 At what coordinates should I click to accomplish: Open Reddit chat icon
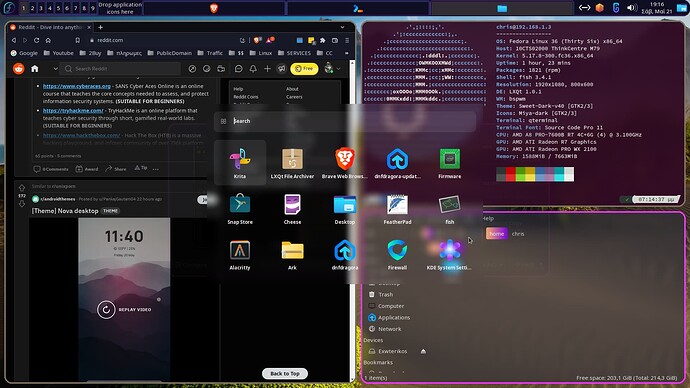tap(239, 69)
